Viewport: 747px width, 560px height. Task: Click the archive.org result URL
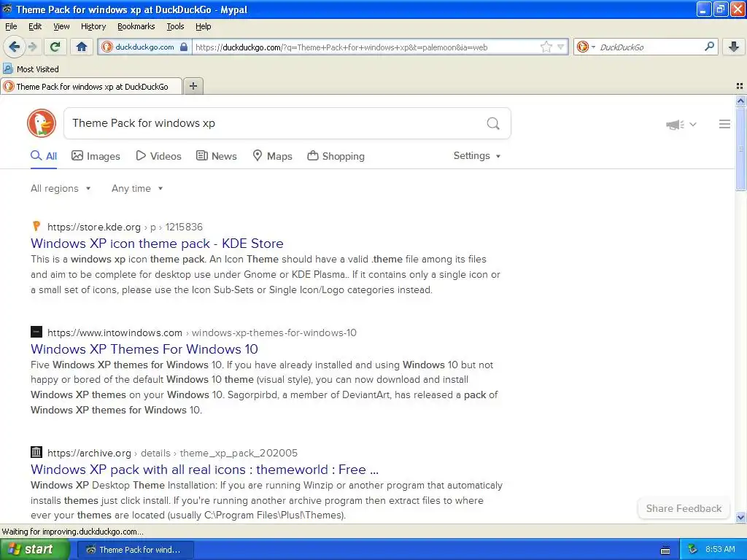(172, 454)
